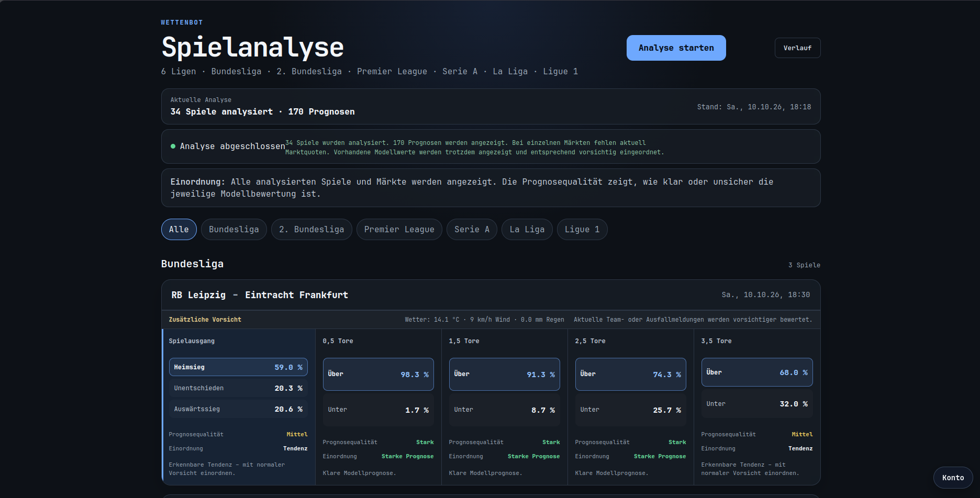Filter by Serie A chip
This screenshot has height=498, width=980.
[472, 229]
